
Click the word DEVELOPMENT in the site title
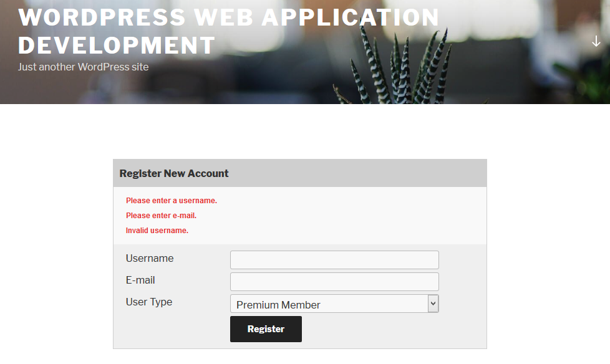tap(117, 45)
